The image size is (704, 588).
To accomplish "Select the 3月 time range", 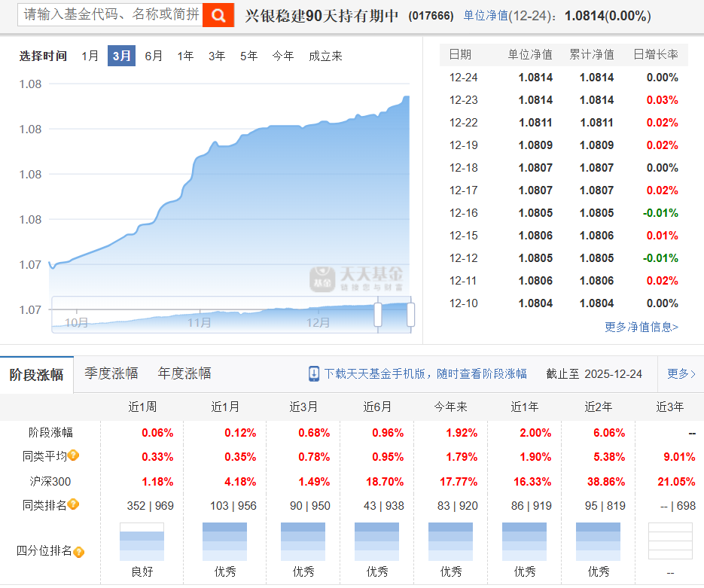I will 121,56.
